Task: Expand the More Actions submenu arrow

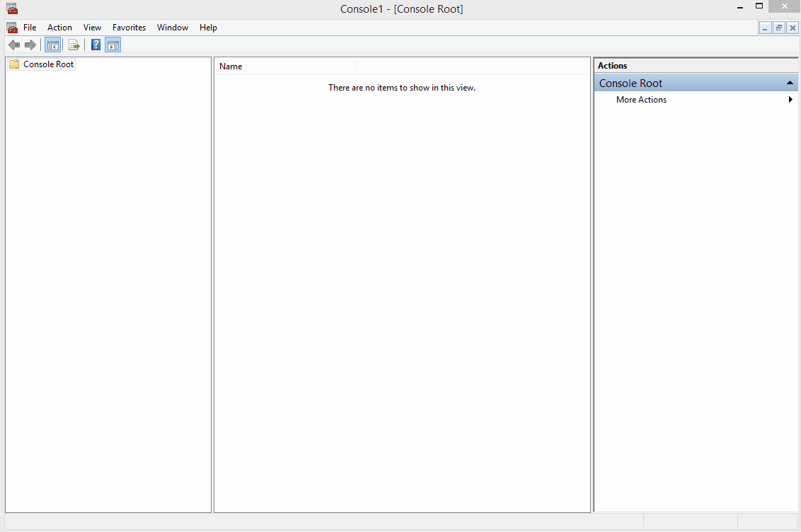Action: pyautogui.click(x=790, y=100)
